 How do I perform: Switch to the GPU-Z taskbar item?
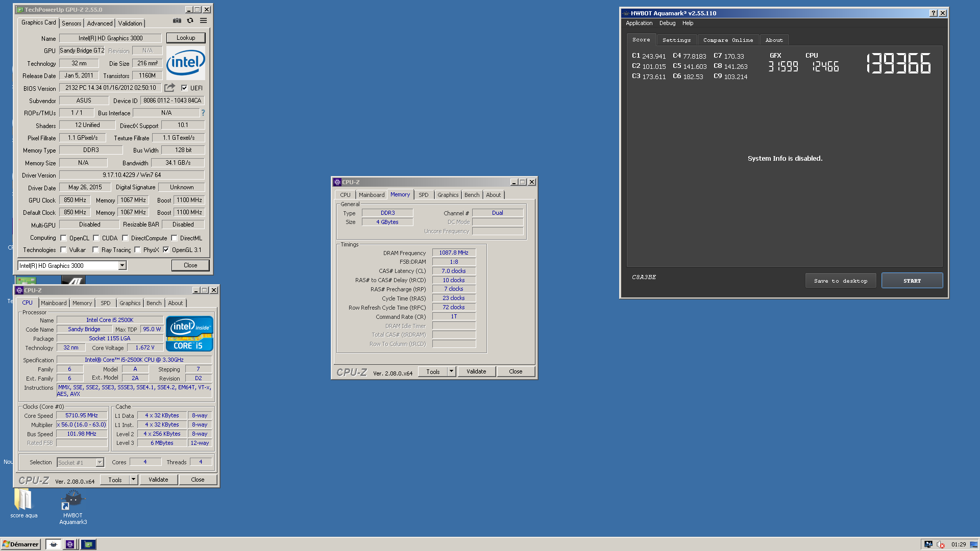[x=88, y=544]
